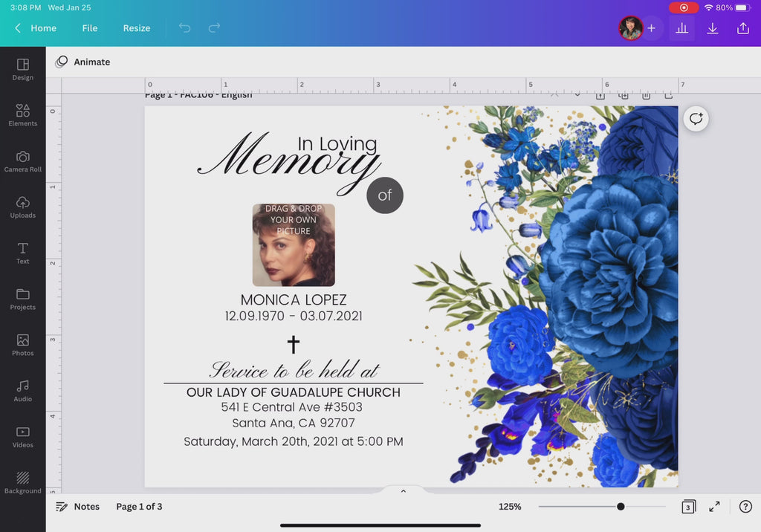Screen dimensions: 761x532
Task: Add a comment with the bubble icon
Action: [696, 118]
